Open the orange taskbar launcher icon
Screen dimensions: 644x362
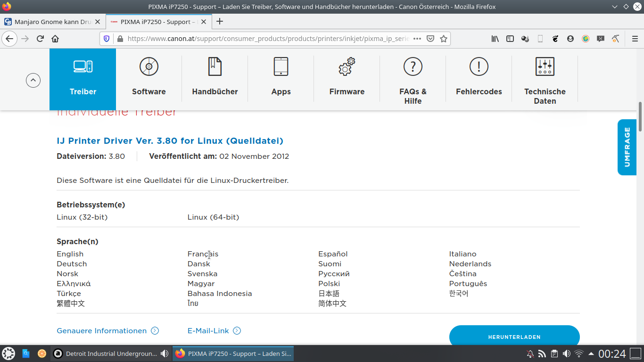[x=42, y=354]
